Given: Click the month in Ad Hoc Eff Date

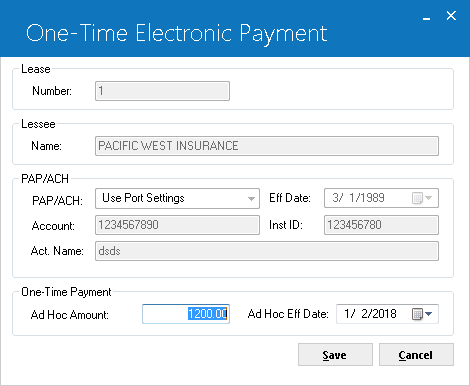Looking at the screenshot, I should [347, 314].
